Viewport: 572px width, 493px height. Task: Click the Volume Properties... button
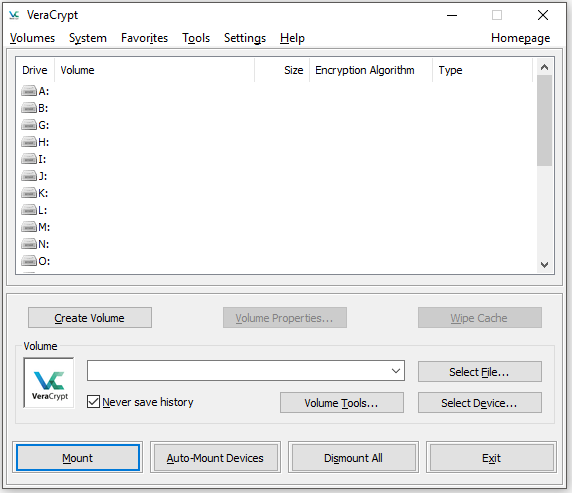tap(285, 318)
